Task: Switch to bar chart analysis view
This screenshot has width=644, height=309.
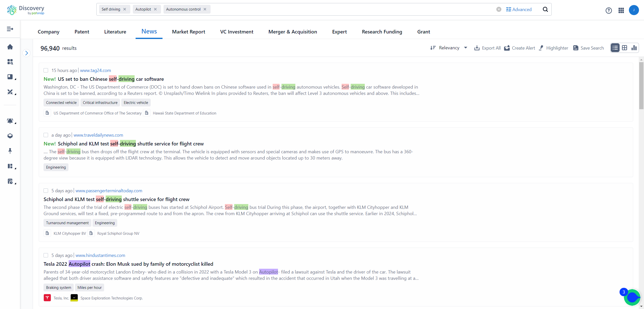Action: (x=634, y=48)
